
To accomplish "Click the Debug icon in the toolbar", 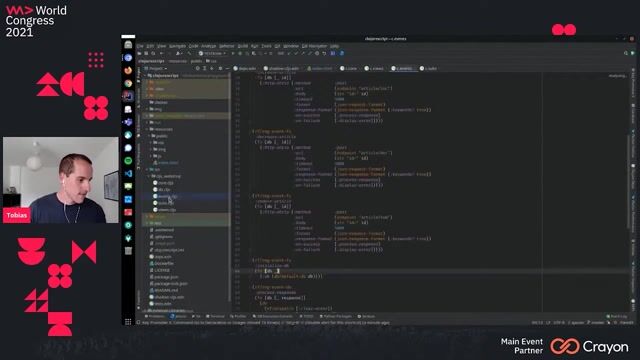I will click(240, 53).
